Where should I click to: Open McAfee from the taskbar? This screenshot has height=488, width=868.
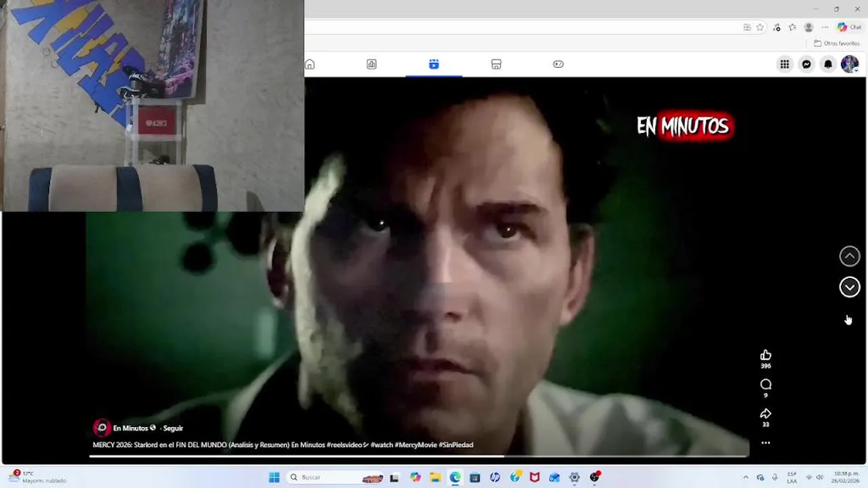(534, 477)
